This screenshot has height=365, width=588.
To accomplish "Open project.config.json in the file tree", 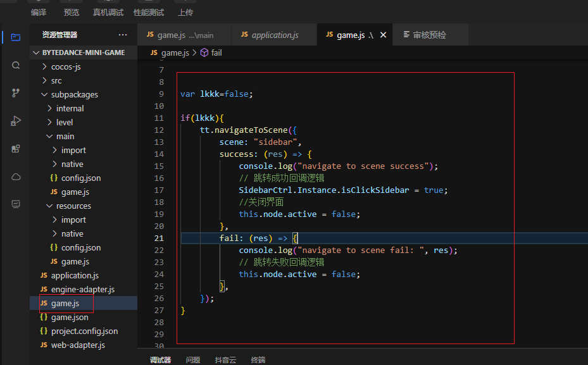I will [x=84, y=331].
